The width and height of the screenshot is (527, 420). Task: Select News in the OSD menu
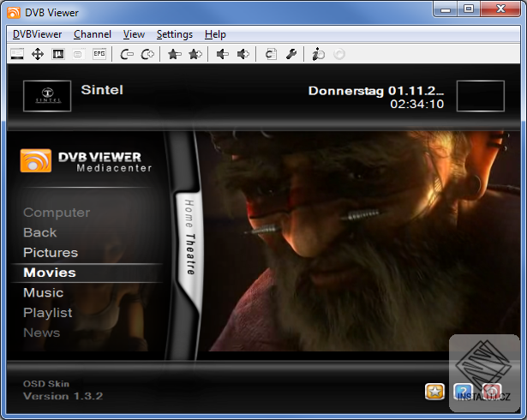click(42, 333)
